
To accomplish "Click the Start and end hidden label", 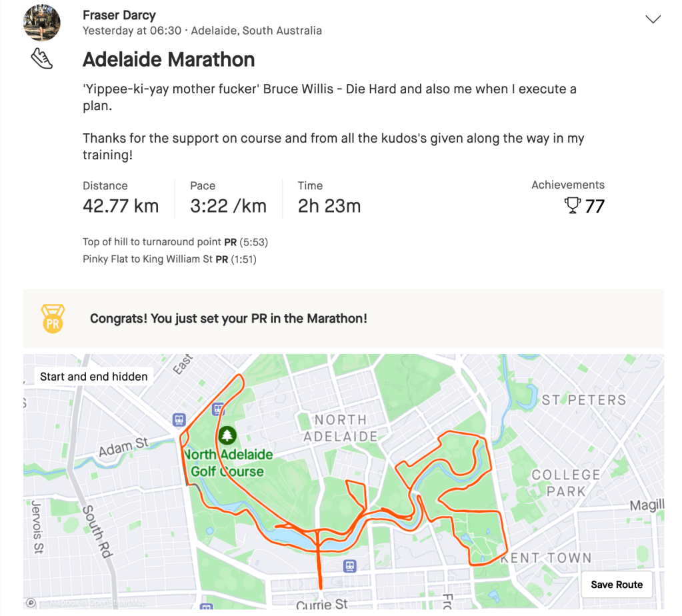I will pos(94,377).
